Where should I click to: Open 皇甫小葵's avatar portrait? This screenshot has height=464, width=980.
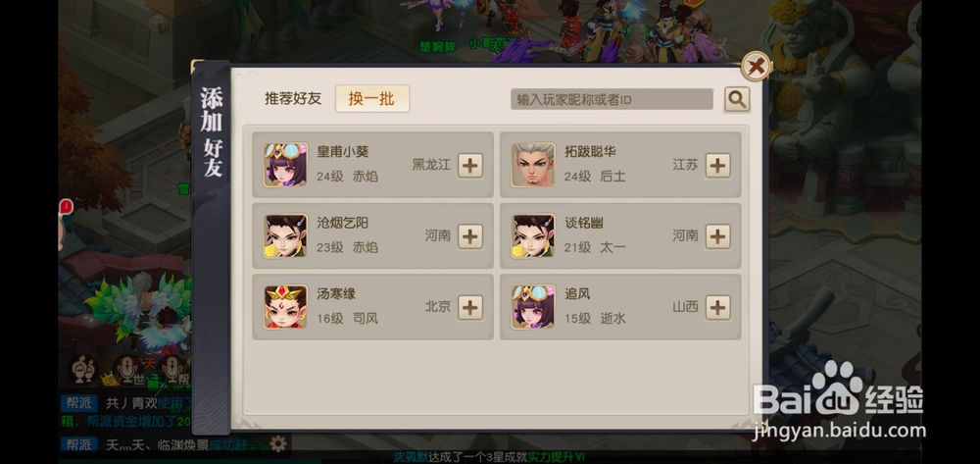pos(285,165)
